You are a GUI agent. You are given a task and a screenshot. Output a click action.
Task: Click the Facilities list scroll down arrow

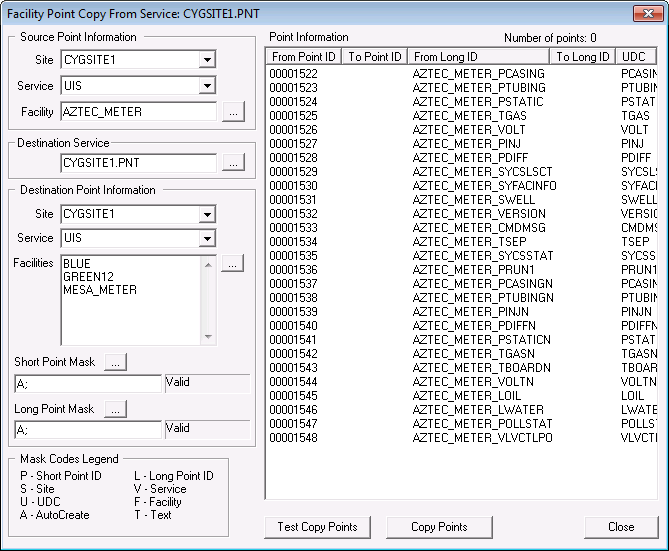208,337
